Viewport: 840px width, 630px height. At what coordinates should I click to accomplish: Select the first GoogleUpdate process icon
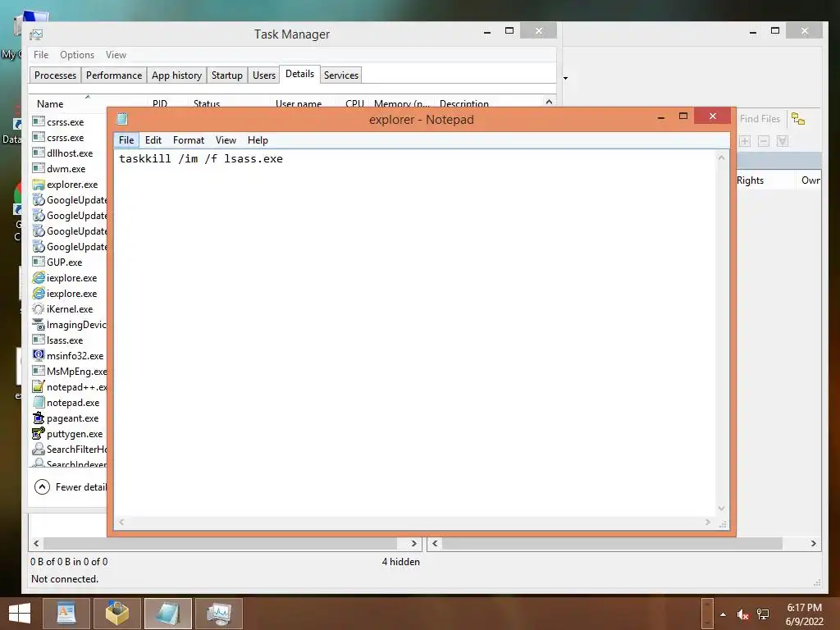[38, 200]
